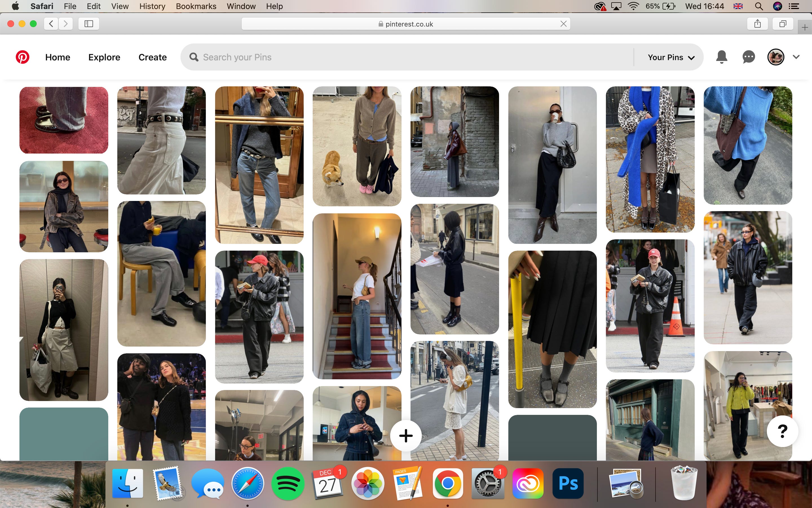The width and height of the screenshot is (812, 508).
Task: Open the notifications bell
Action: [721, 57]
